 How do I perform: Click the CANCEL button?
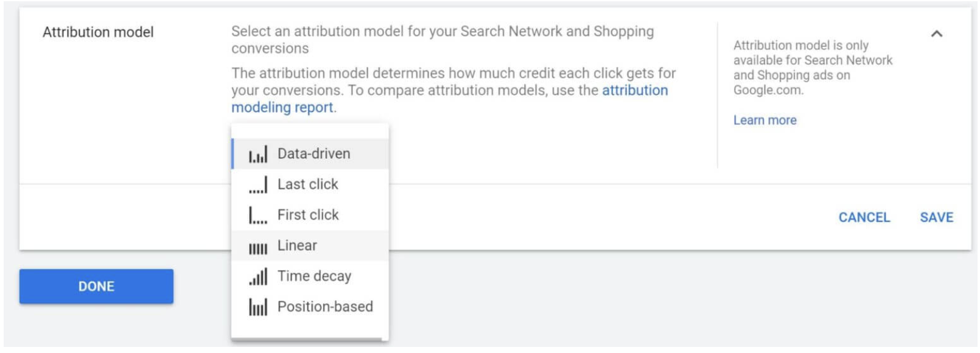pyautogui.click(x=864, y=217)
